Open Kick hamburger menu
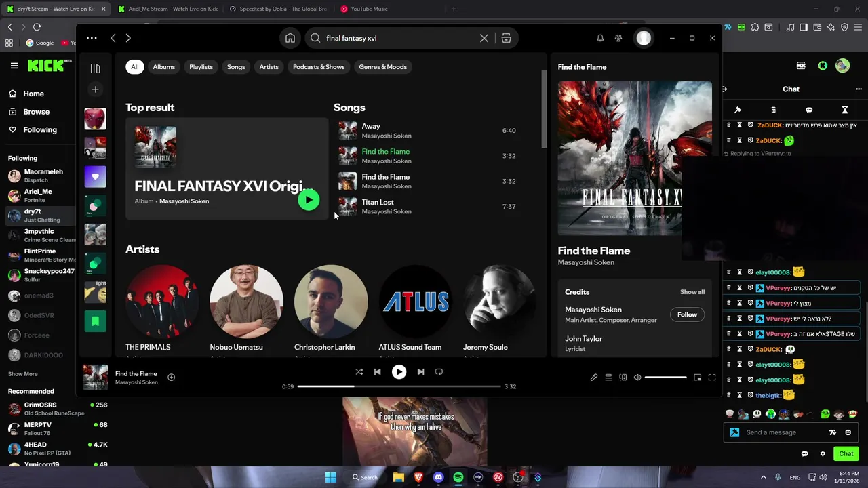 14,66
